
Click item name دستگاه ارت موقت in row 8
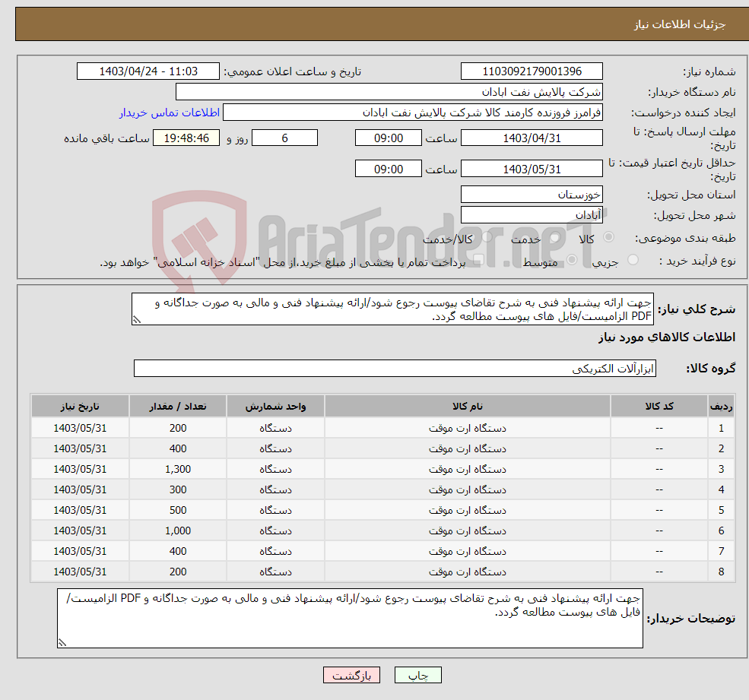[467, 572]
